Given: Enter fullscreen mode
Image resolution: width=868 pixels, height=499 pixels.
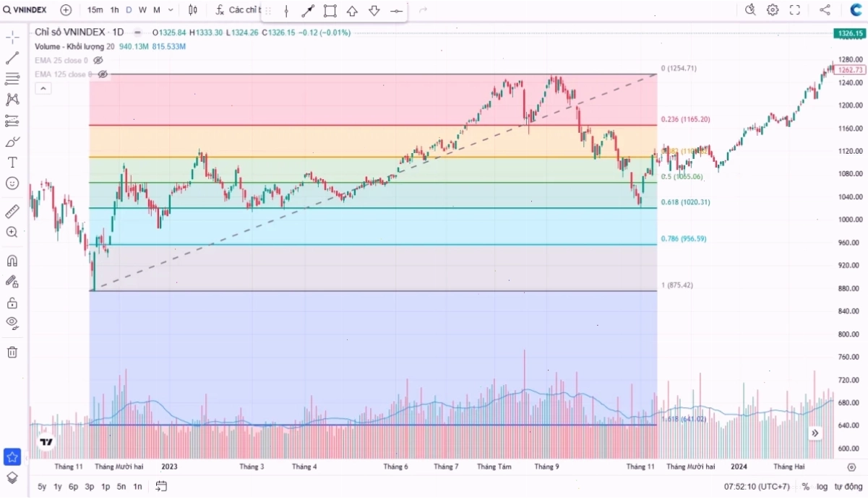Looking at the screenshot, I should pyautogui.click(x=795, y=10).
